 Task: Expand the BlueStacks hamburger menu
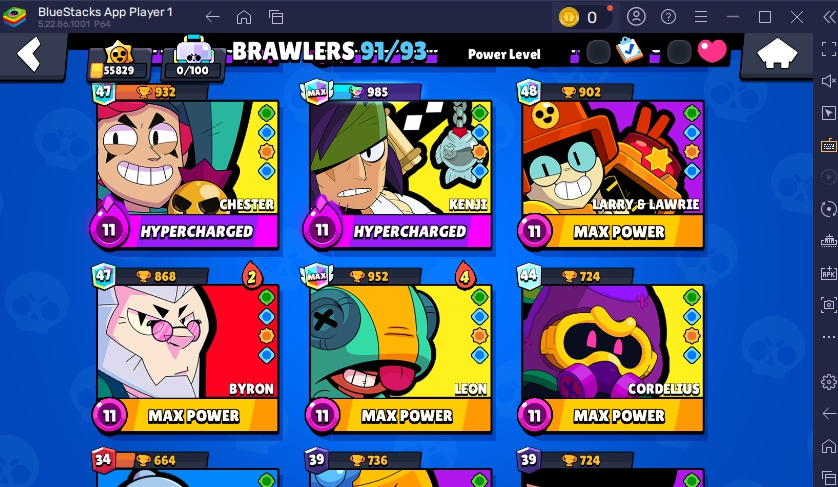[701, 17]
